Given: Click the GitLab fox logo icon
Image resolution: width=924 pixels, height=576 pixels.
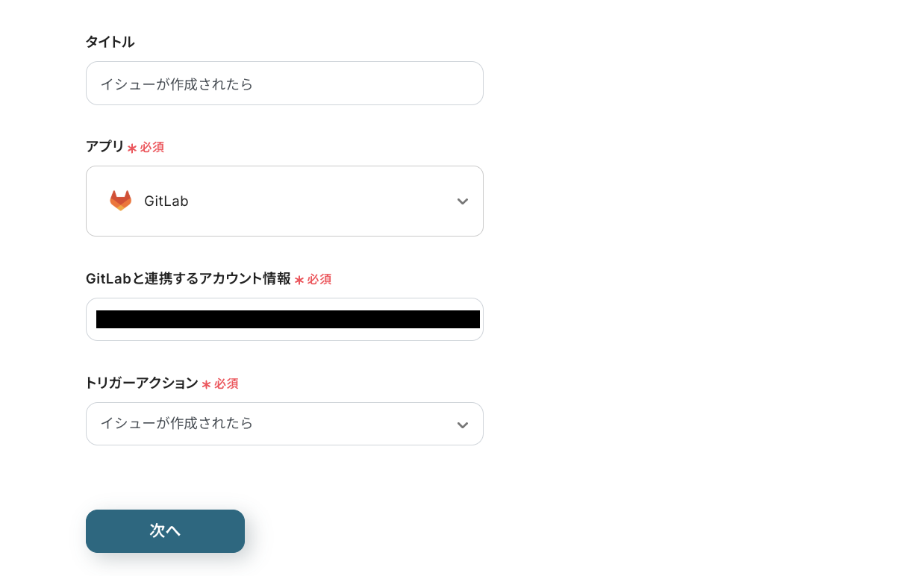Looking at the screenshot, I should [x=120, y=201].
